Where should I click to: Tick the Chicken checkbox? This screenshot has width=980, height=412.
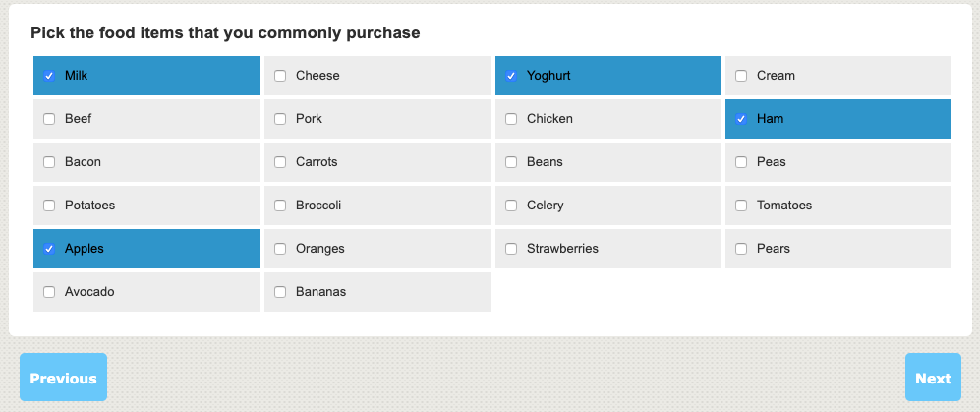click(511, 119)
